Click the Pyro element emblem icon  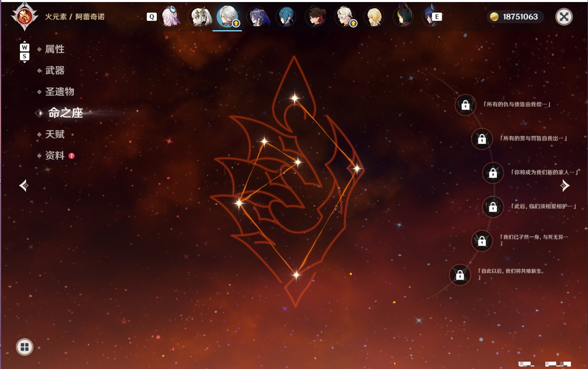point(24,17)
